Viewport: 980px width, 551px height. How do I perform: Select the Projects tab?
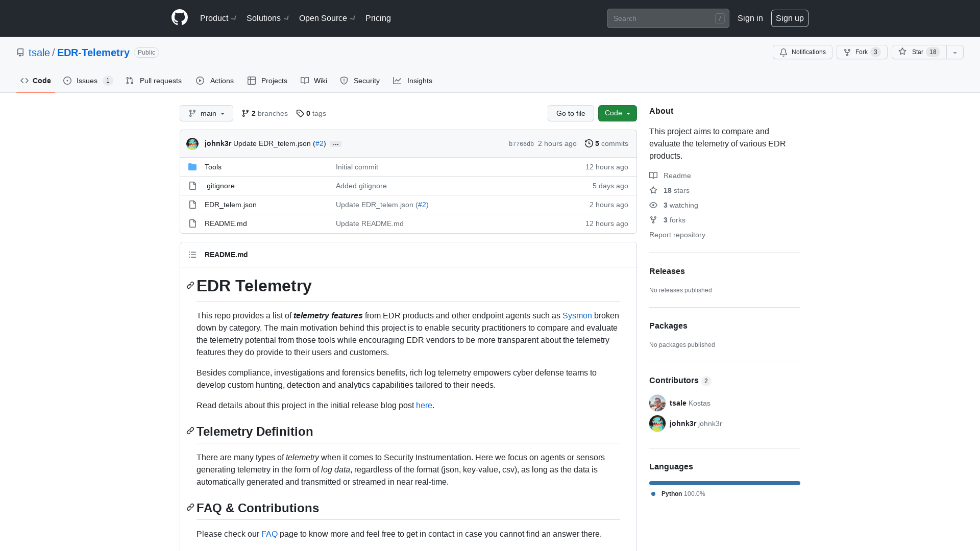[x=267, y=81]
